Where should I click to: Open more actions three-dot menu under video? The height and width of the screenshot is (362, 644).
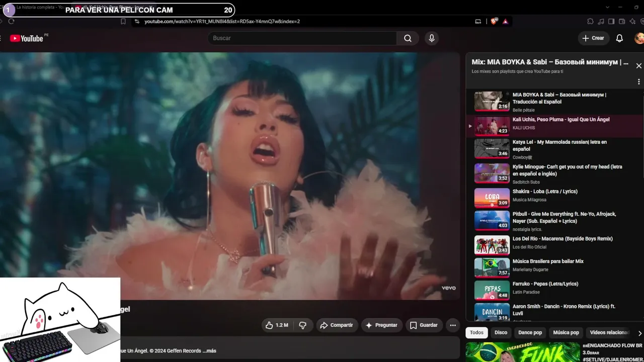(453, 325)
